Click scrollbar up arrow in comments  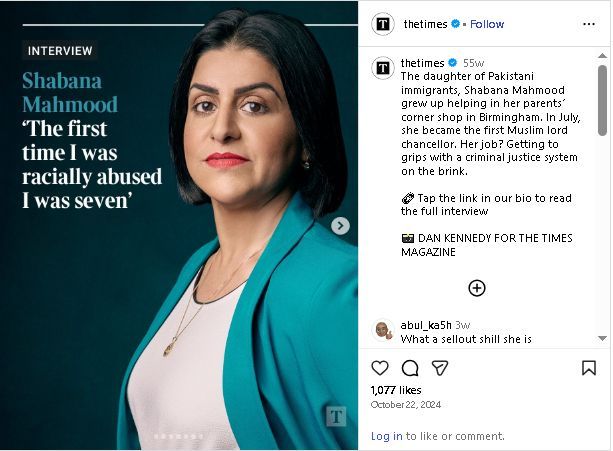[x=602, y=56]
